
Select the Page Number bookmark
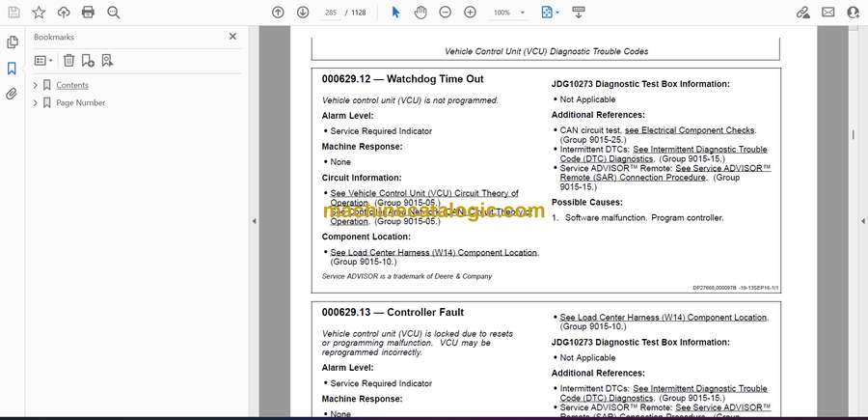80,103
